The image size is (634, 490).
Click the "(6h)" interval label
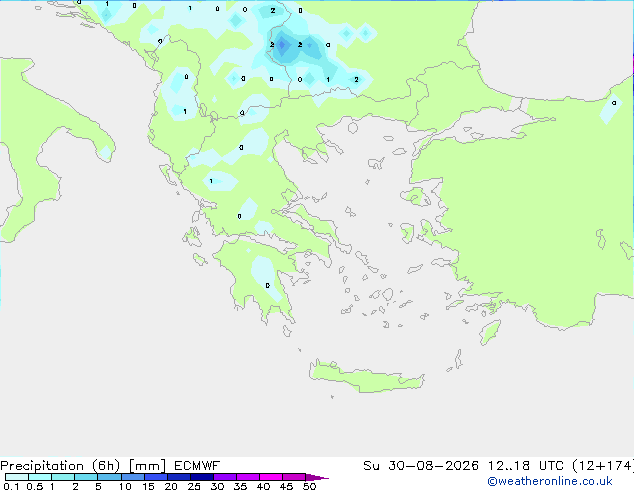106,466
